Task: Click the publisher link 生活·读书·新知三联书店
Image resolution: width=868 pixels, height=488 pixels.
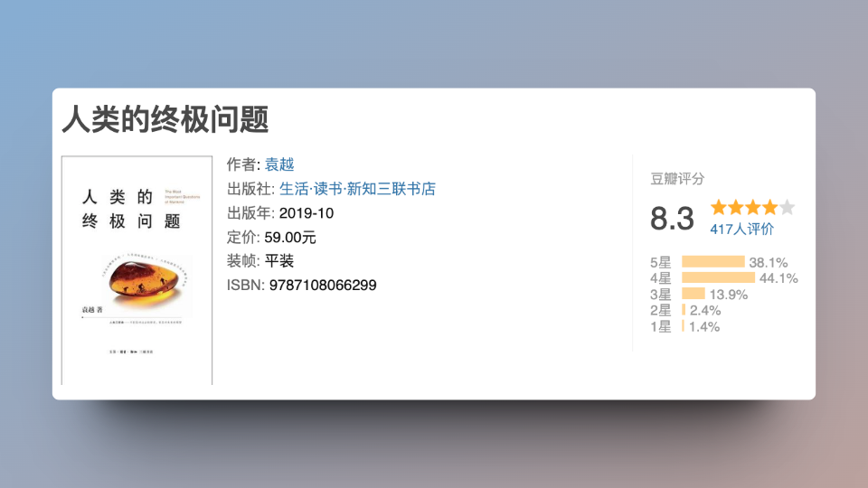Action: (357, 189)
